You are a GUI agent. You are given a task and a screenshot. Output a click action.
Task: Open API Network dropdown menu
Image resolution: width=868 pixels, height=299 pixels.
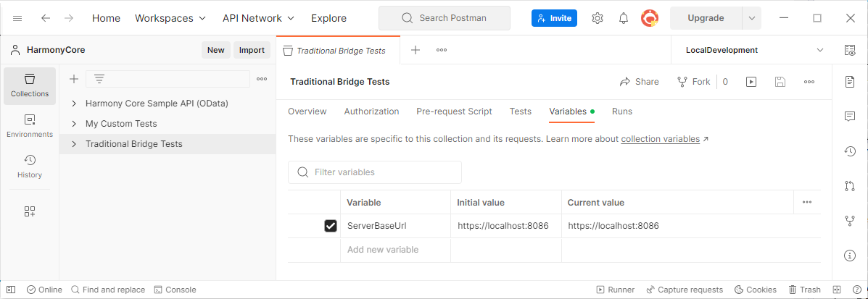(x=259, y=18)
